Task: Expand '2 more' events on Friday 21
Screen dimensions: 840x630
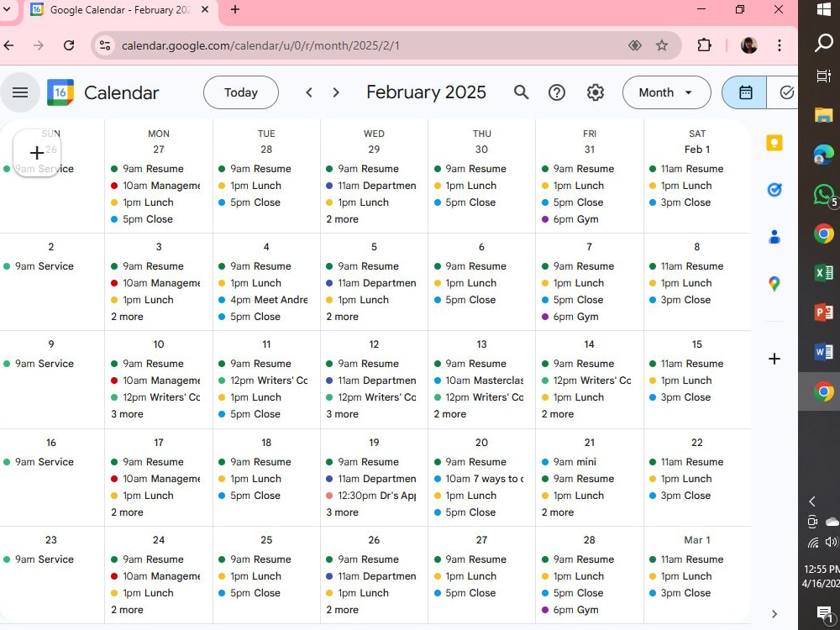Action: 558,512
